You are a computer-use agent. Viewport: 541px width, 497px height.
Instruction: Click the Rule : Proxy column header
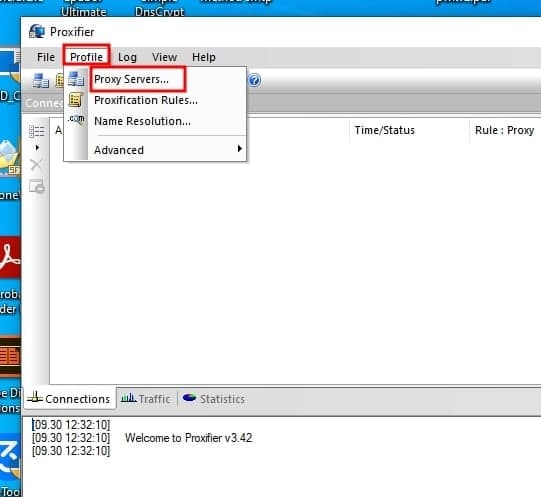[504, 130]
